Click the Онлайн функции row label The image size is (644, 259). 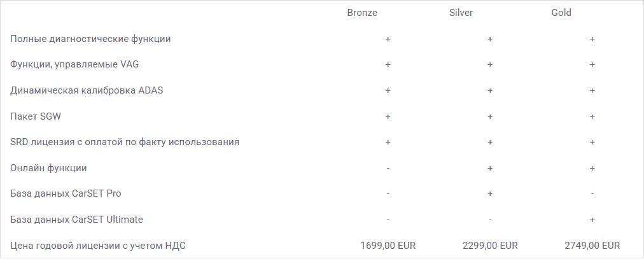(48, 168)
